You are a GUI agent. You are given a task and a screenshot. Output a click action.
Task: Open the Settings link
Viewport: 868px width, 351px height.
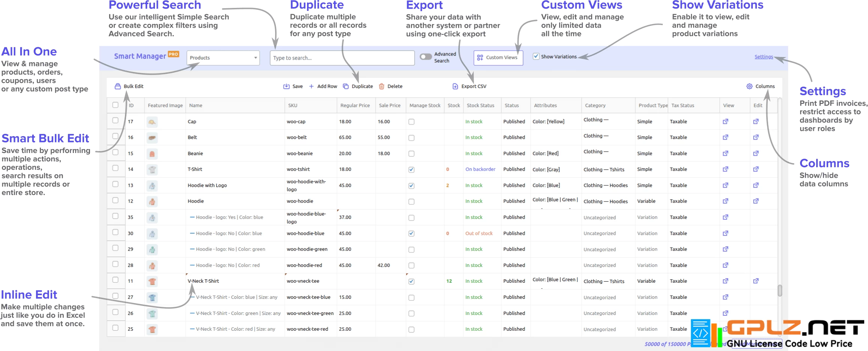point(764,57)
